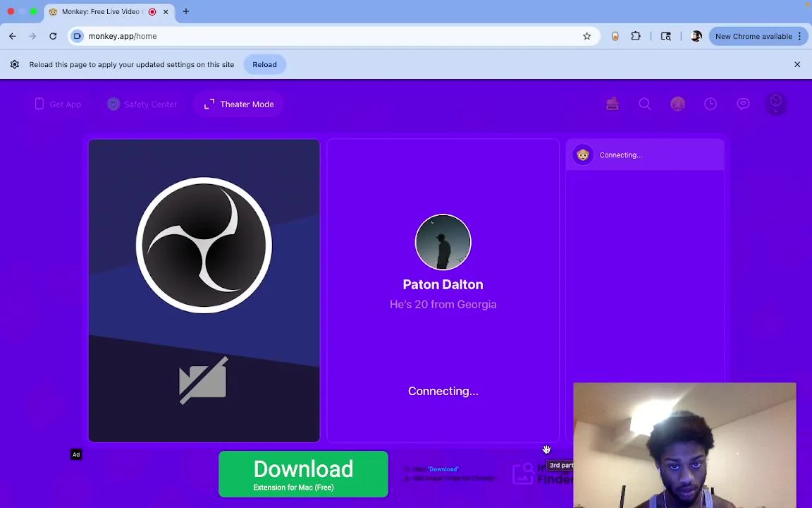Click the settings gear icon in the banner

click(x=15, y=64)
